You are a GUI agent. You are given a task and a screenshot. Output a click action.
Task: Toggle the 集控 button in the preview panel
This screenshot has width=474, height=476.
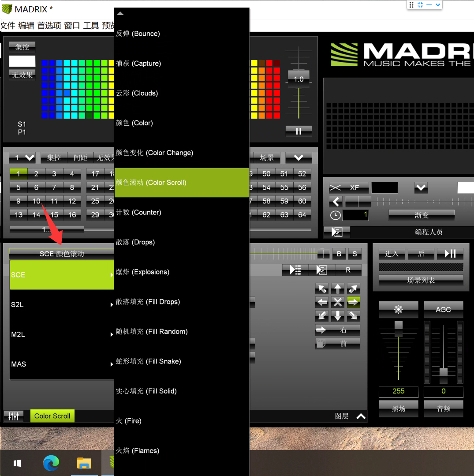[22, 47]
